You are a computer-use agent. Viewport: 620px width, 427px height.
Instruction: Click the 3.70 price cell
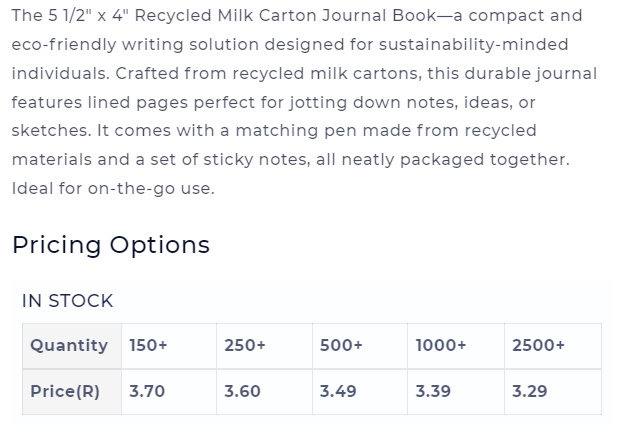pyautogui.click(x=169, y=392)
